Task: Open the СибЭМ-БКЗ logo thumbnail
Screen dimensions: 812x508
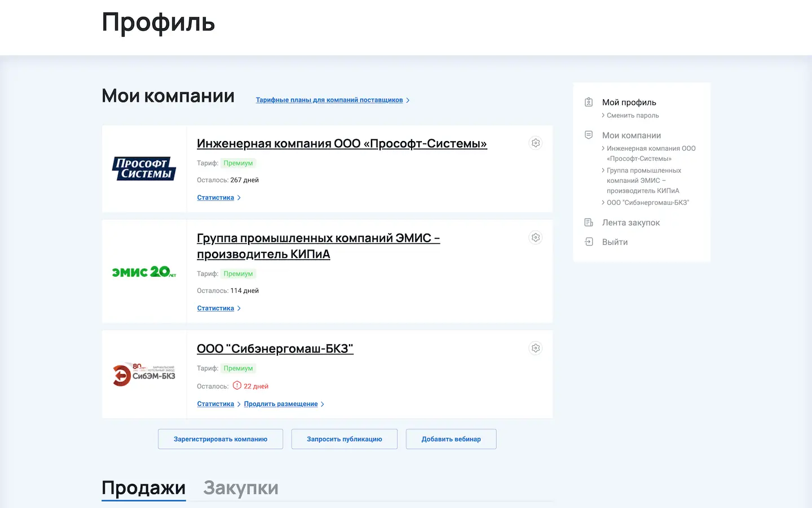Action: coord(144,374)
